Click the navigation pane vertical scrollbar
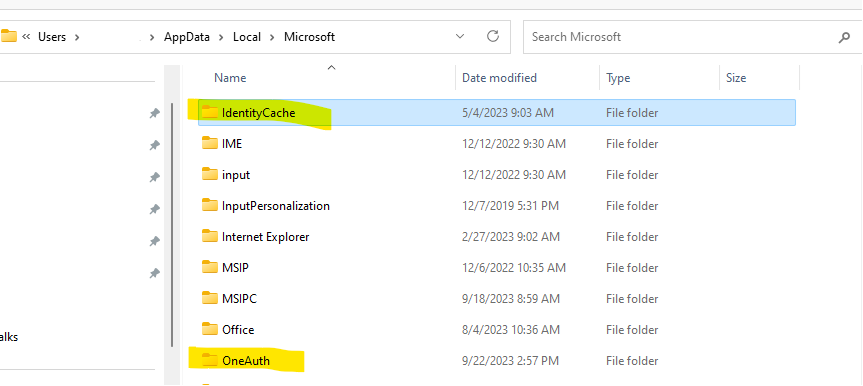 coord(173,225)
